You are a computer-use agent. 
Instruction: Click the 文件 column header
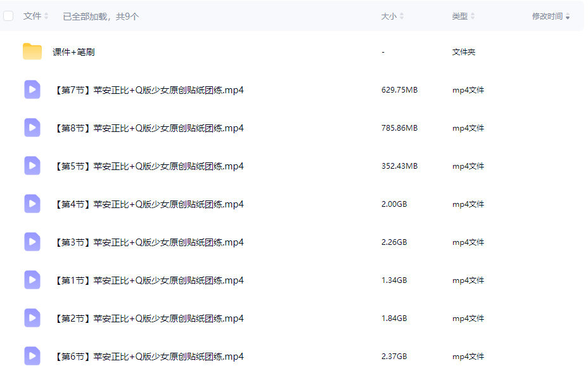point(31,16)
